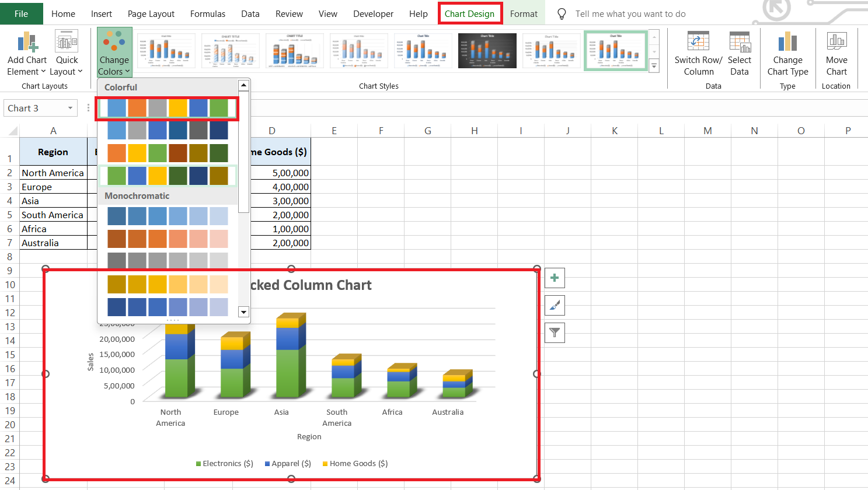This screenshot has height=490, width=868.
Task: Pick the second Colorful palette, blue gray row
Action: pyautogui.click(x=168, y=130)
